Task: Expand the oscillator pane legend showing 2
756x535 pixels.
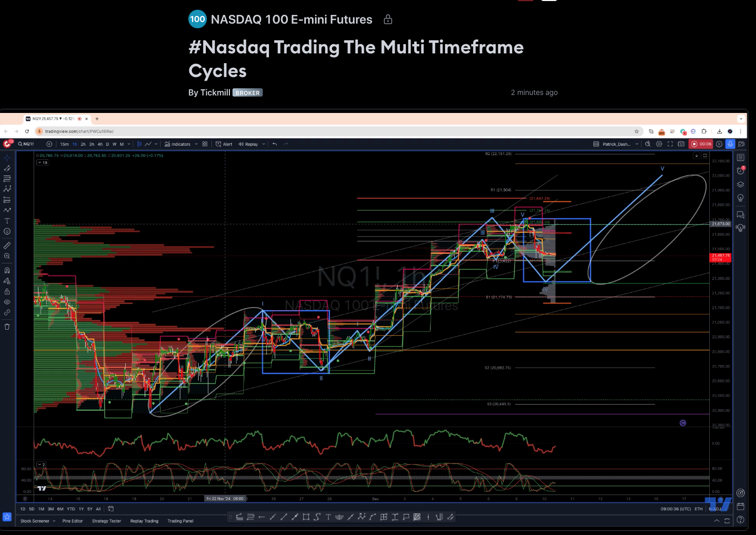Action: (x=41, y=464)
